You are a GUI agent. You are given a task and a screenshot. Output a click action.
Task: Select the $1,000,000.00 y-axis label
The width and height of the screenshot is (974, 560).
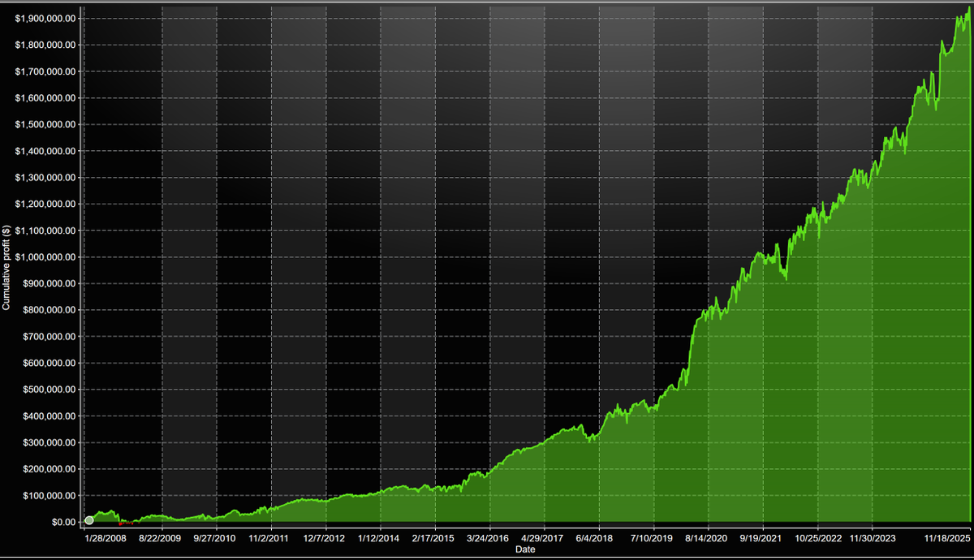tap(47, 256)
